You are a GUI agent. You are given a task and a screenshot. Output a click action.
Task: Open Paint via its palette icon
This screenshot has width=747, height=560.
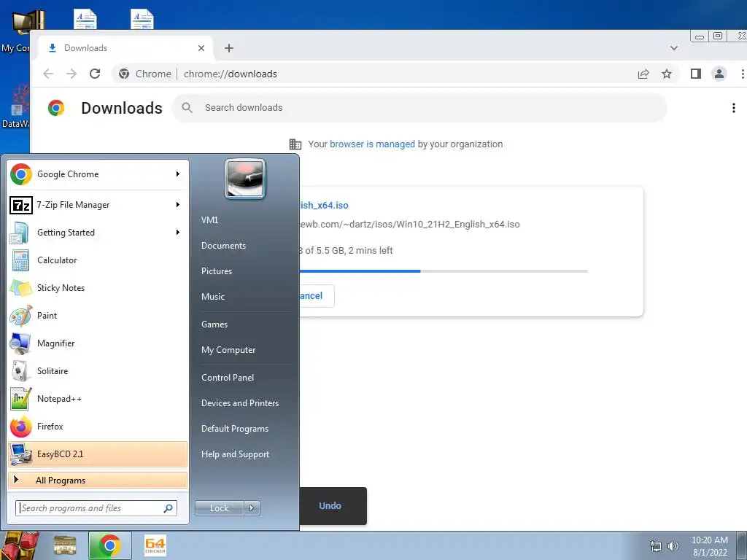click(x=20, y=316)
